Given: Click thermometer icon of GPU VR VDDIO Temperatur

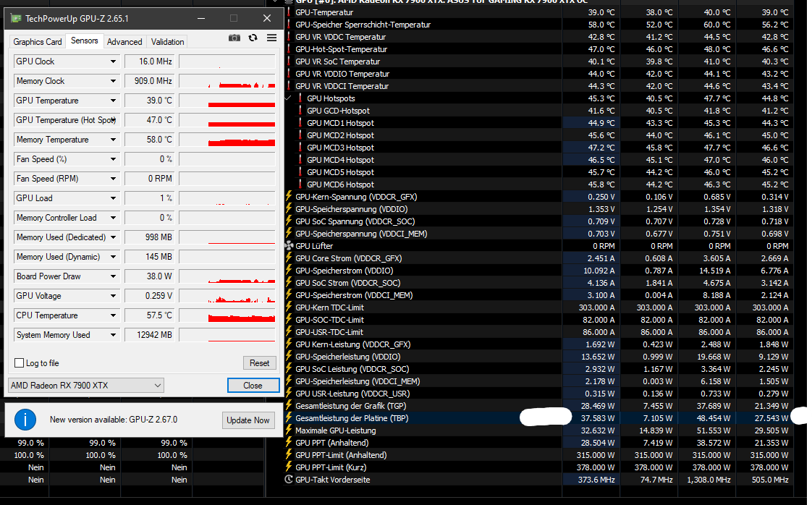Looking at the screenshot, I should click(289, 74).
